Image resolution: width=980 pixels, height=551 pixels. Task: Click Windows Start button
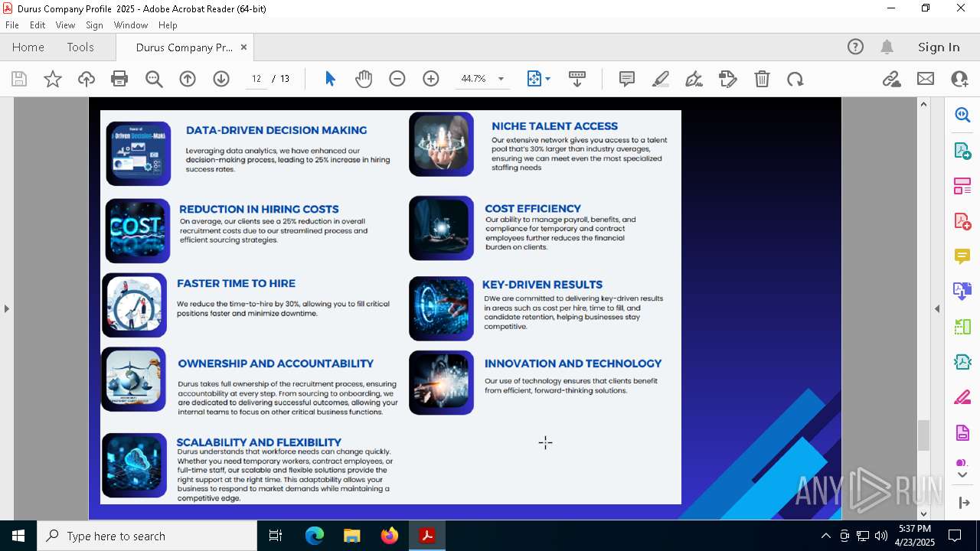click(18, 536)
